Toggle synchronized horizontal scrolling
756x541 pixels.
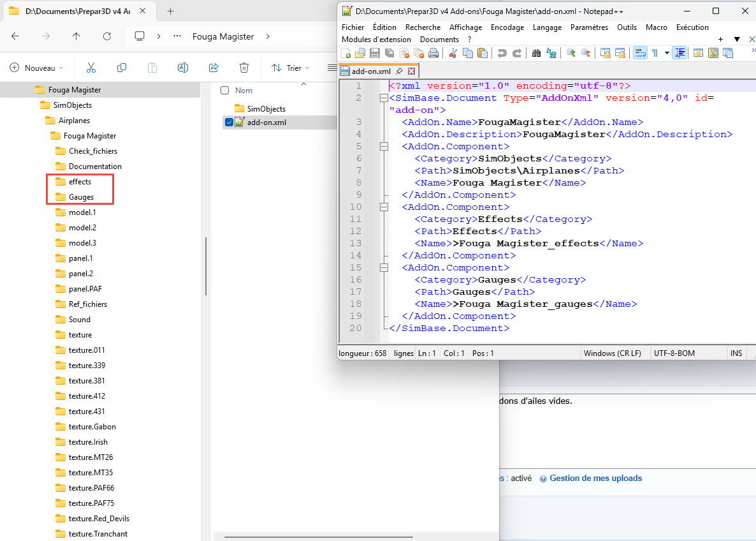[x=620, y=53]
